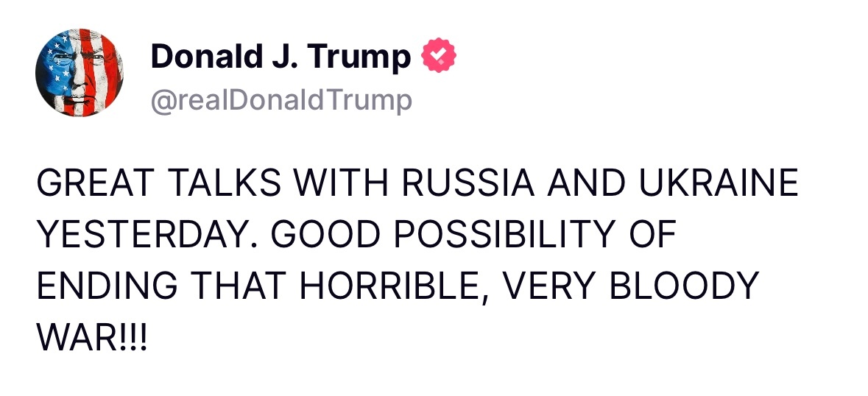This screenshot has height=396, width=868.
Task: Open the flag-painted profile avatar
Action: [x=80, y=72]
